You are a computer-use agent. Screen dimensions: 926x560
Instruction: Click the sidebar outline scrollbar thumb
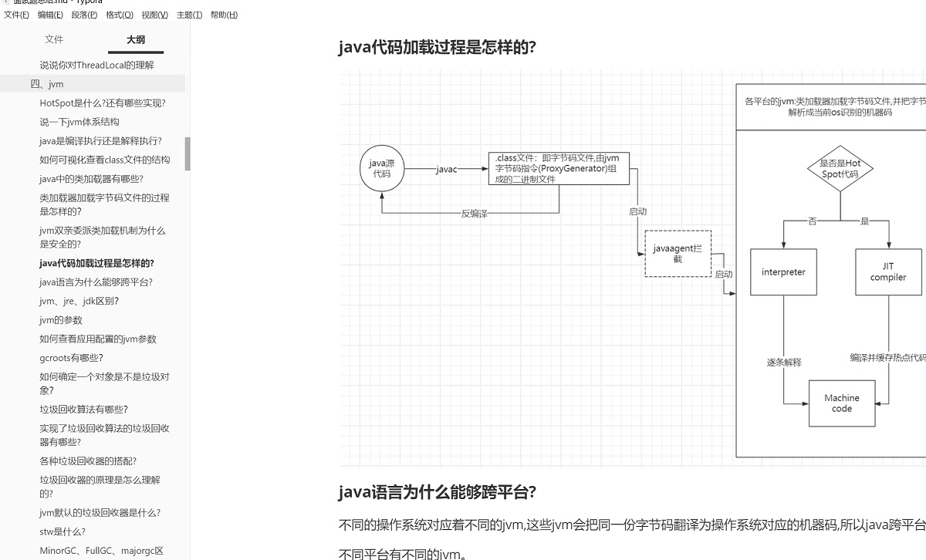click(188, 153)
